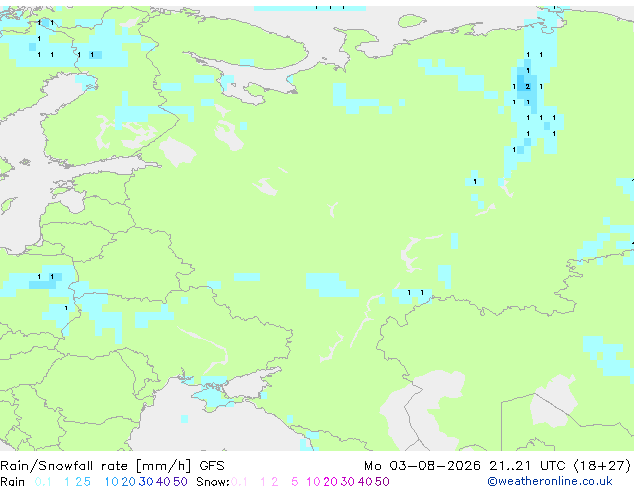
Task: Select the Rain legend value 5
Action: click(87, 482)
